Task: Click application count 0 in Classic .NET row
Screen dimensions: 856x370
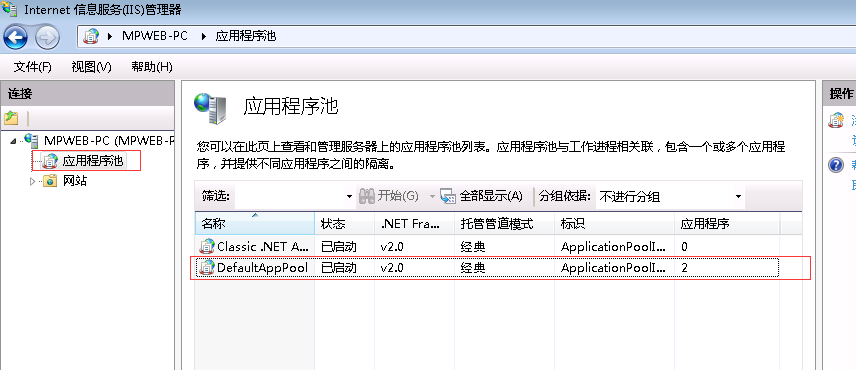Action: 685,247
